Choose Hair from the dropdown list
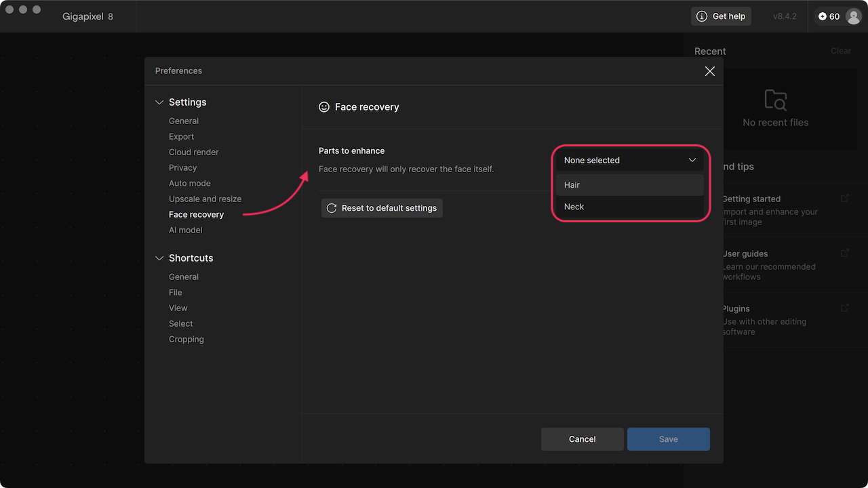868x488 pixels. point(629,185)
